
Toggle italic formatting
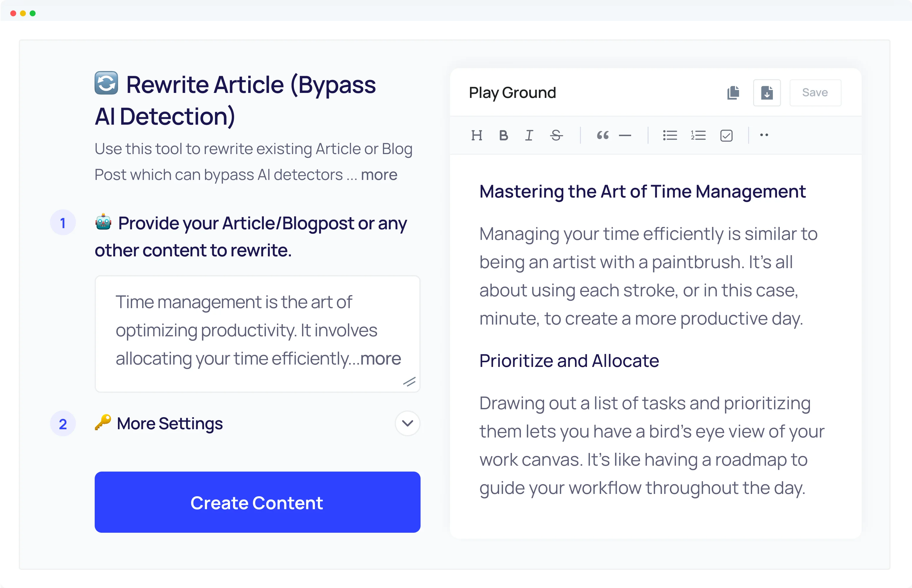pyautogui.click(x=529, y=135)
